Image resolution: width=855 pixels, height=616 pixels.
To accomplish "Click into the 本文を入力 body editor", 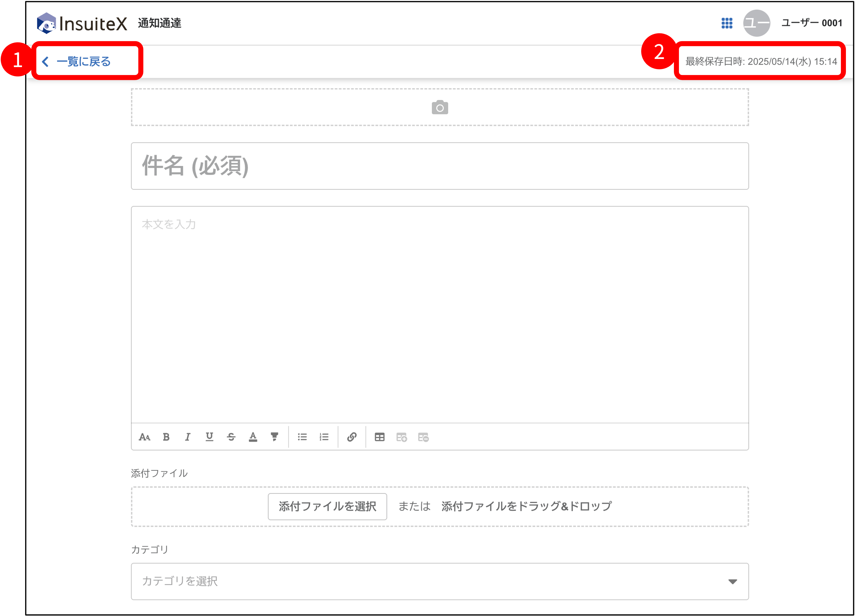I will (x=440, y=314).
